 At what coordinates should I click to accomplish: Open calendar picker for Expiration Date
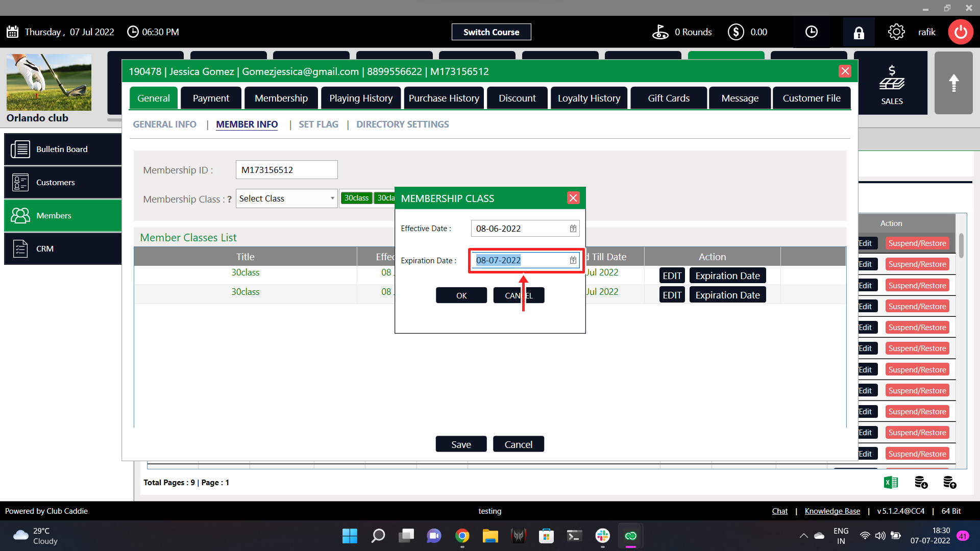click(x=573, y=260)
